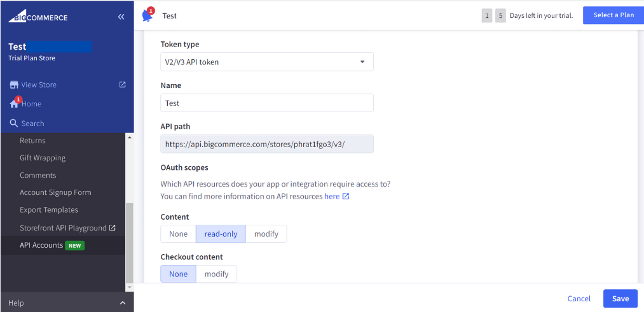The width and height of the screenshot is (644, 312).
Task: Click the Home house icon
Action: click(x=14, y=104)
